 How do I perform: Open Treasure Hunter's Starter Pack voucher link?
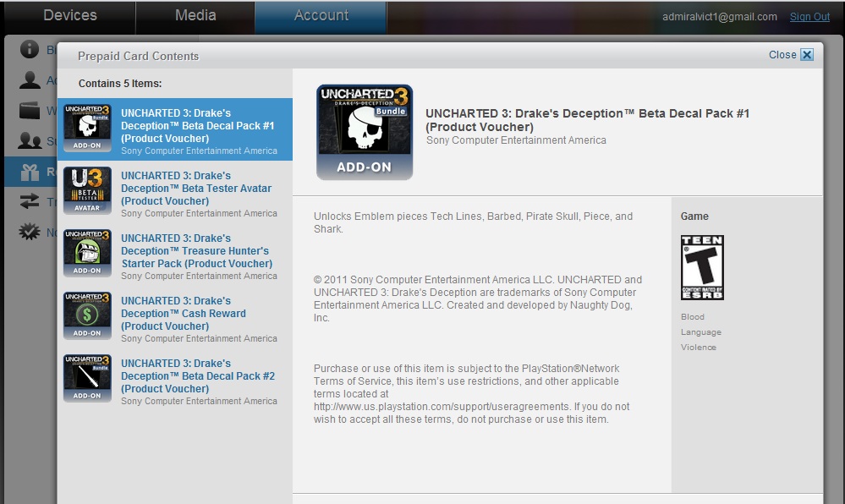197,250
